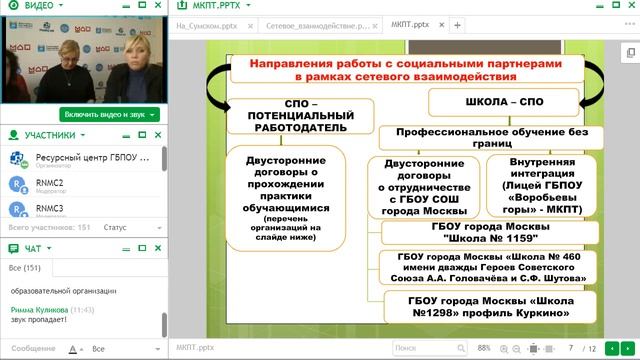Zoom out of the presentation slide
Screen dimensions: 640x360
(x=516, y=349)
